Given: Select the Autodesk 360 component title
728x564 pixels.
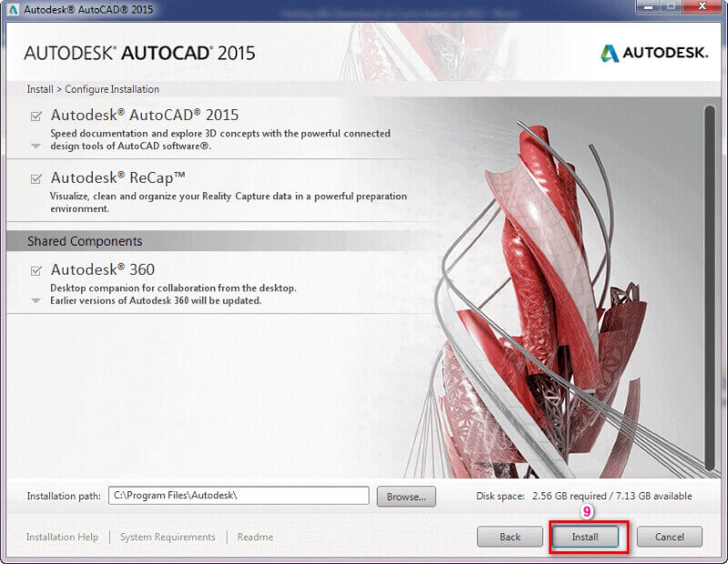Looking at the screenshot, I should pyautogui.click(x=103, y=269).
